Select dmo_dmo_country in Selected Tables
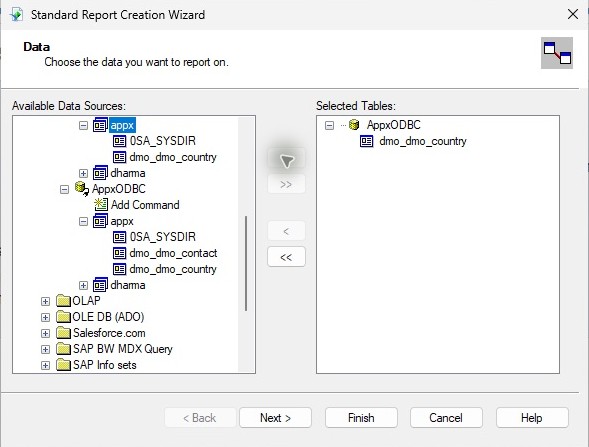 pyautogui.click(x=423, y=141)
